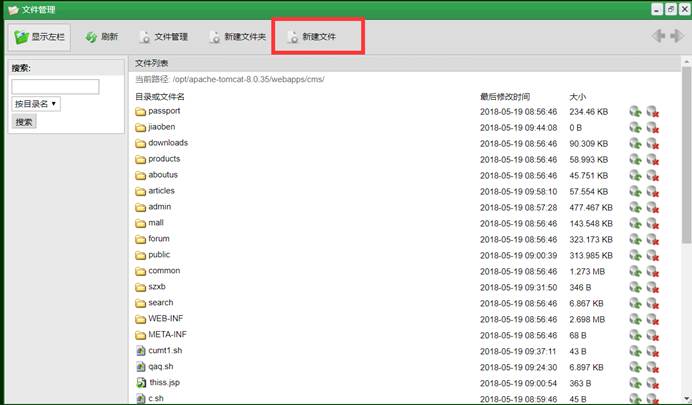
Task: Go forward with the right arrow icon
Action: tap(677, 36)
